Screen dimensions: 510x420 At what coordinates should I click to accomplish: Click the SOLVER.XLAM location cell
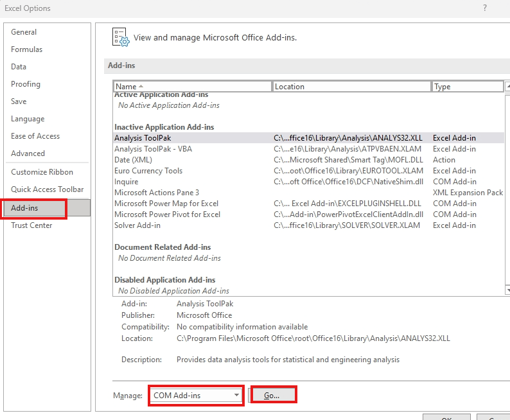coord(347,225)
